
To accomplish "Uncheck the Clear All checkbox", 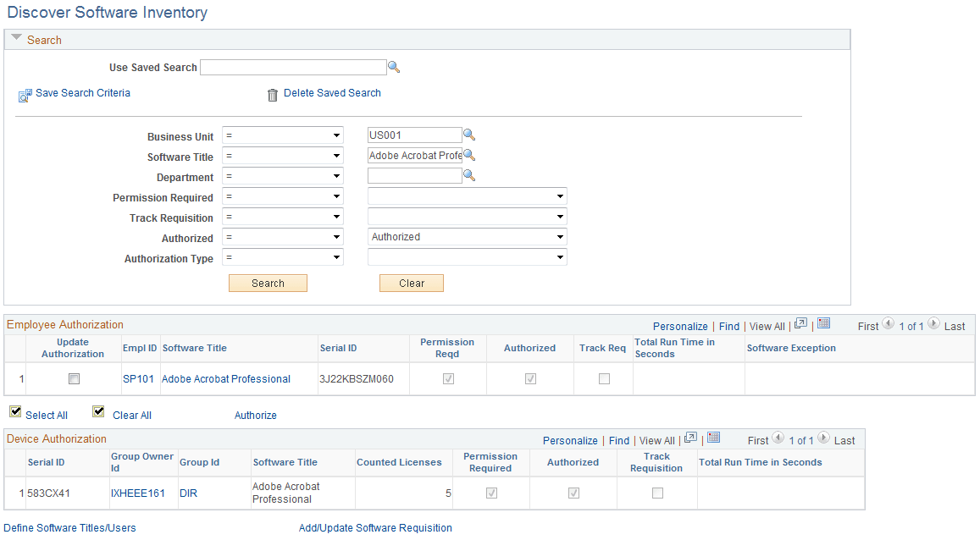I will click(x=98, y=411).
